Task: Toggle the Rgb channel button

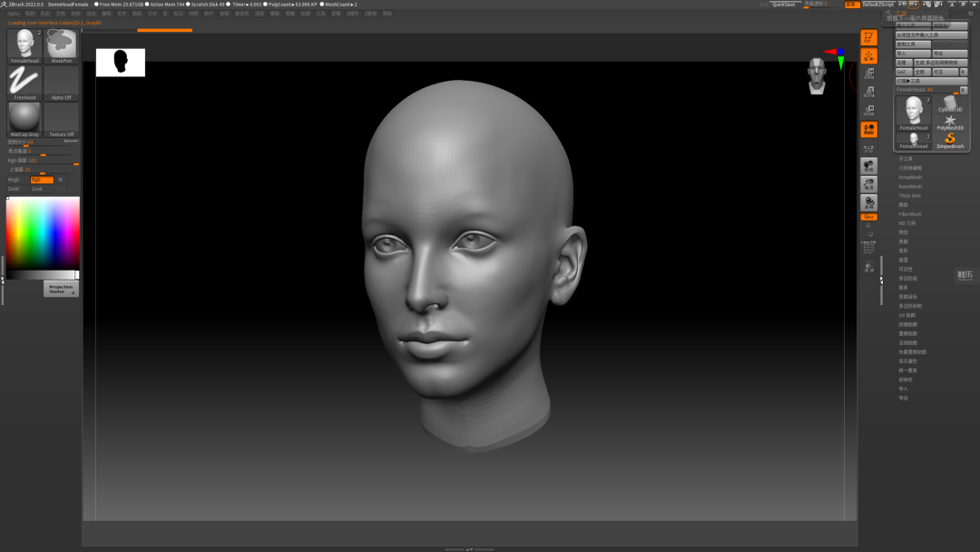Action: (x=42, y=180)
